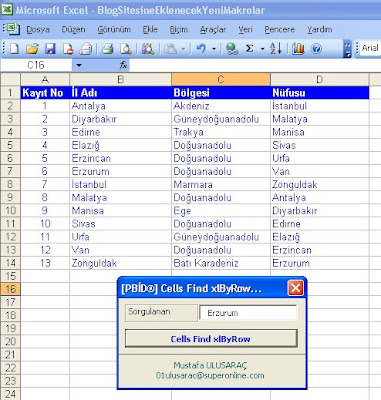Insert a Hyperlink using globe icon
This screenshot has width=381, height=400.
(x=232, y=49)
